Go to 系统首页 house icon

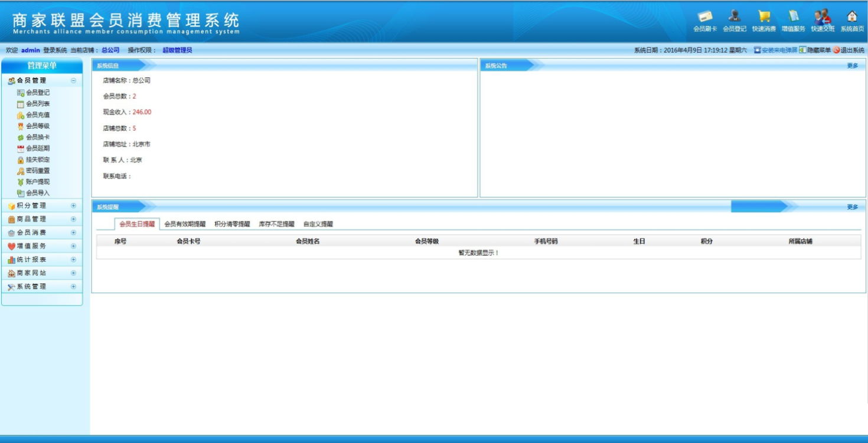pos(853,21)
